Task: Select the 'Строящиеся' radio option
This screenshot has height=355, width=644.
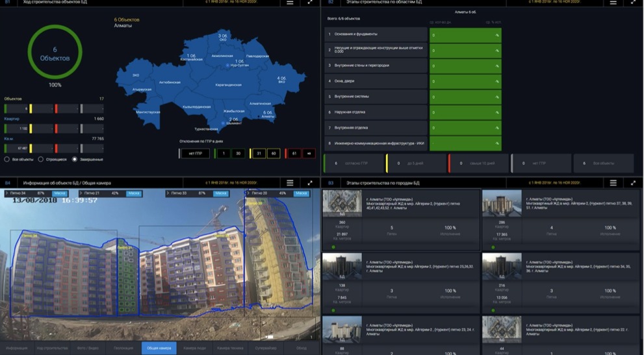Action: (x=41, y=159)
